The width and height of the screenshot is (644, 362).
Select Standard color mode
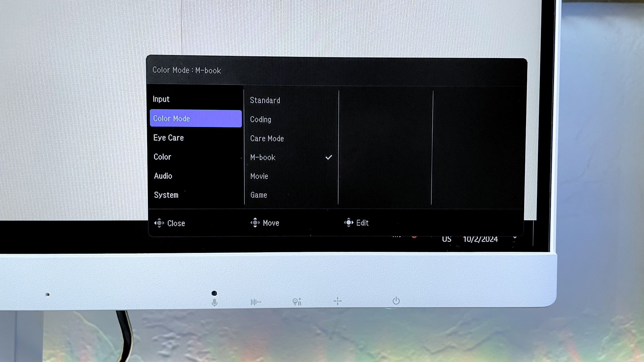point(265,100)
